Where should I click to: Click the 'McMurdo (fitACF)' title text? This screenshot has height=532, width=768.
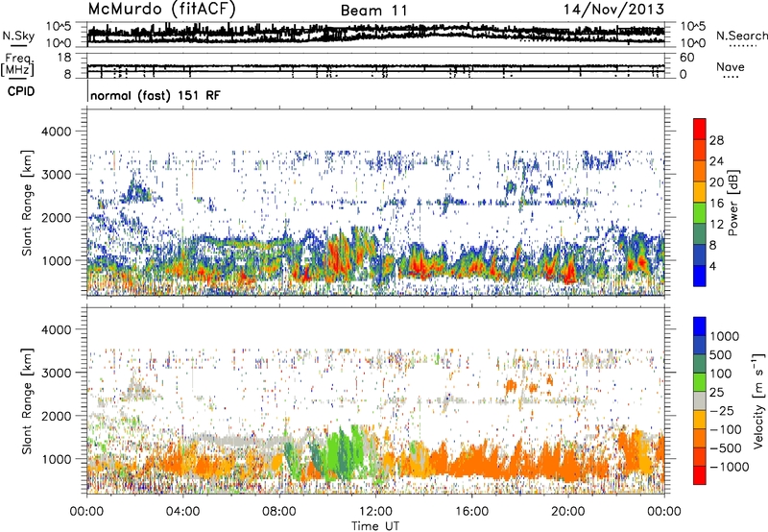(x=161, y=9)
